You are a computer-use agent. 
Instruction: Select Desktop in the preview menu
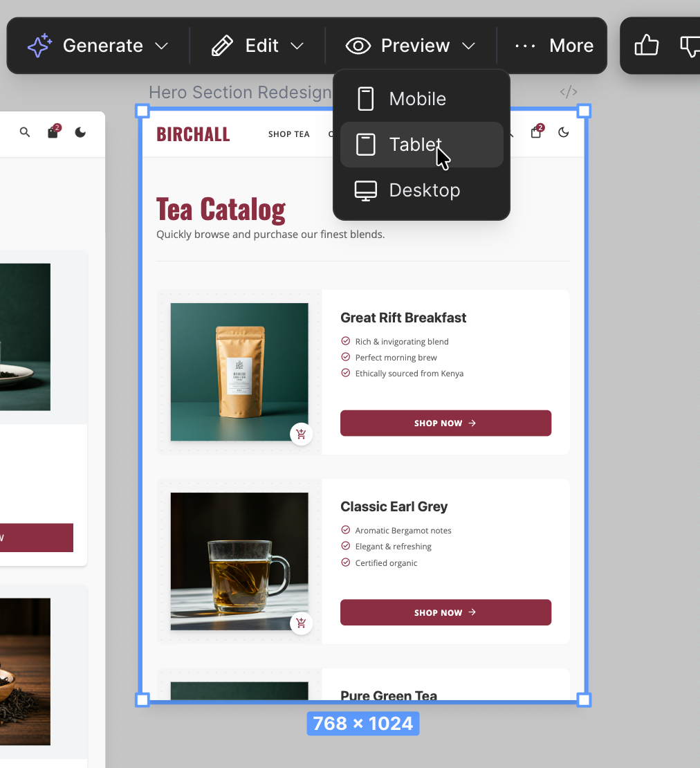421,190
